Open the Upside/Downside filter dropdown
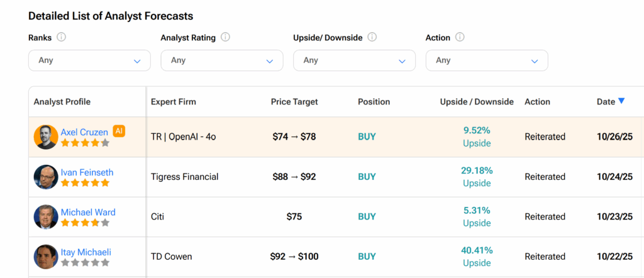 tap(354, 60)
